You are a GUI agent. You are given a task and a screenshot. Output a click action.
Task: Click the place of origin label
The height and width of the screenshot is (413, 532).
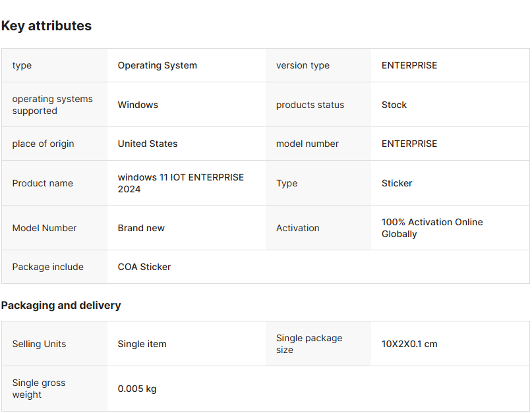point(43,144)
